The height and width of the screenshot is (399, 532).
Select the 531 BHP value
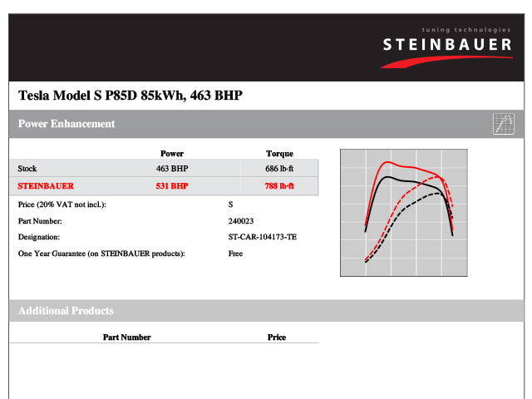pyautogui.click(x=172, y=186)
